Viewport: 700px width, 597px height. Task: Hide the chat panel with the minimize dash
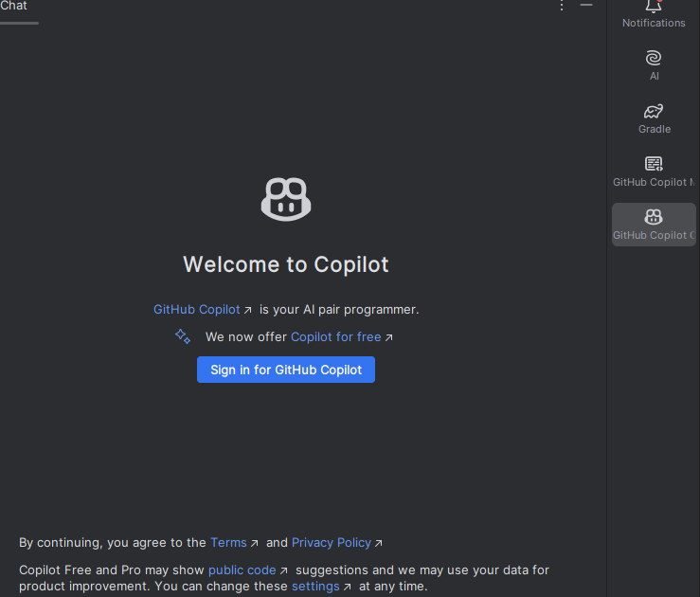pos(586,5)
